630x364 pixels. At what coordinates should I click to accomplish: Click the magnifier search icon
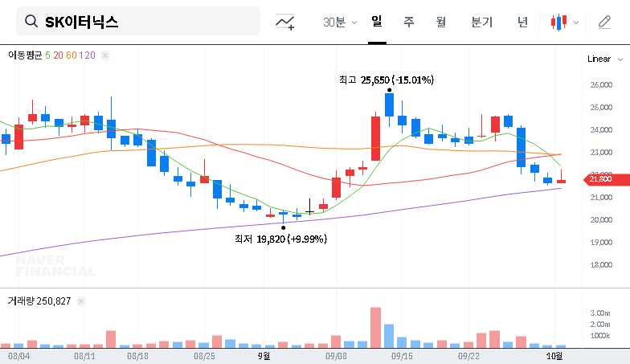pyautogui.click(x=31, y=22)
